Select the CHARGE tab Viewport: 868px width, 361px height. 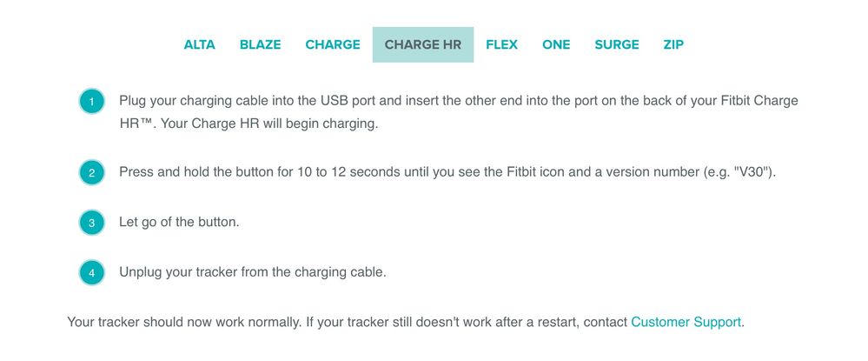coord(333,45)
